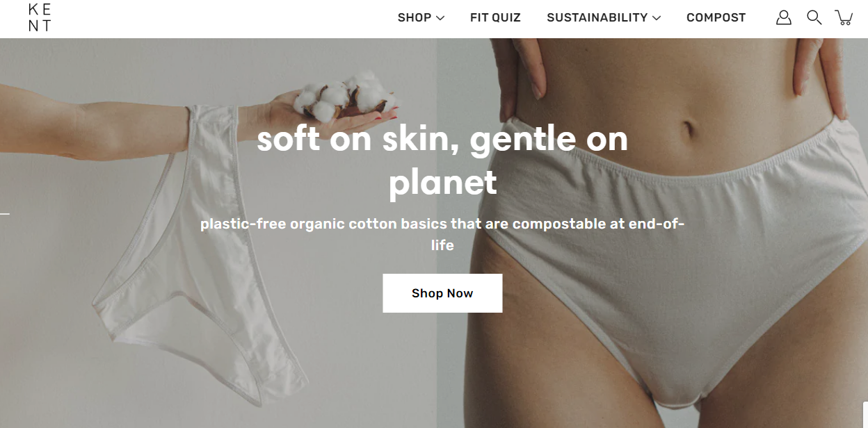Visit the COMPOST page link
This screenshot has height=428, width=868.
(x=716, y=18)
